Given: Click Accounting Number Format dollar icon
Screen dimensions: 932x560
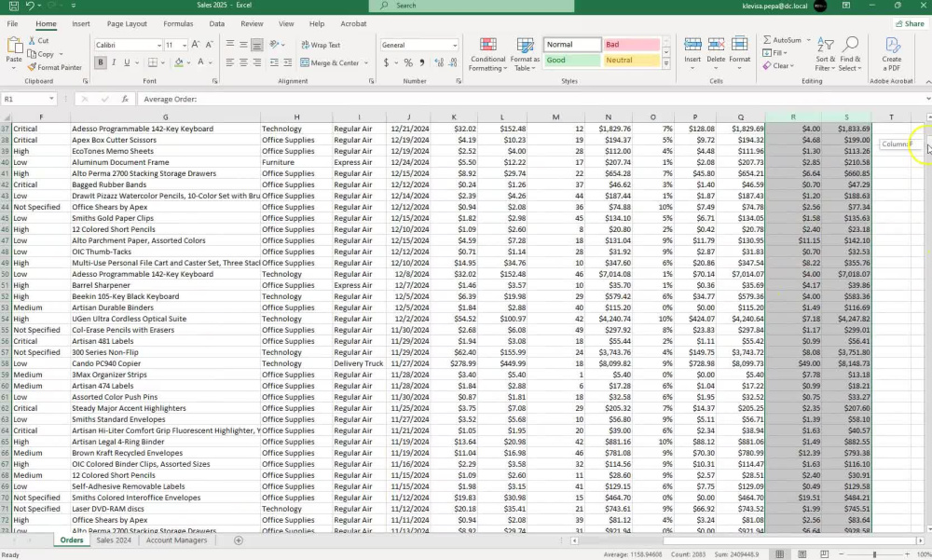Looking at the screenshot, I should [x=387, y=62].
